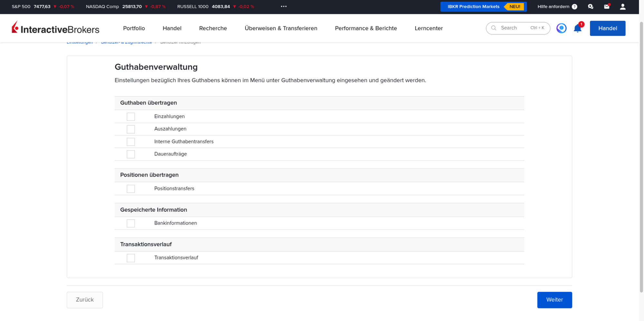Click the user profile icon

623,6
